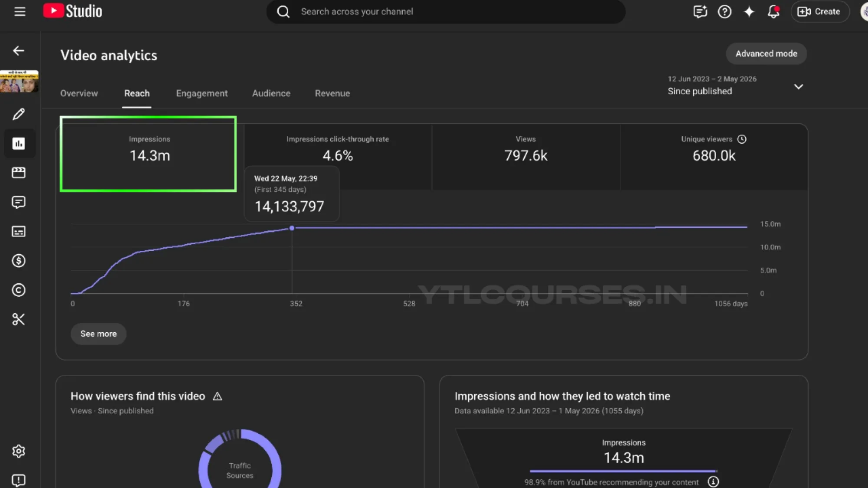Click the Impressions 14.3m funnel progress bar
This screenshot has height=488, width=868.
click(x=624, y=471)
